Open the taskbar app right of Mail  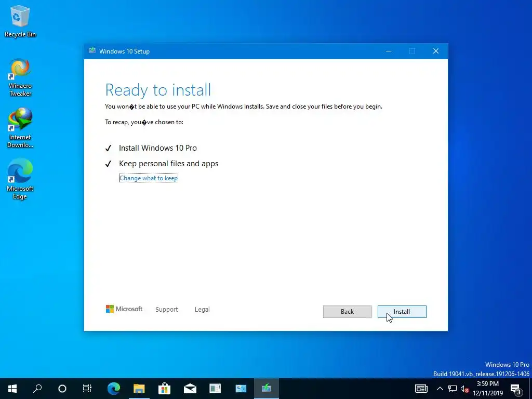pos(216,388)
